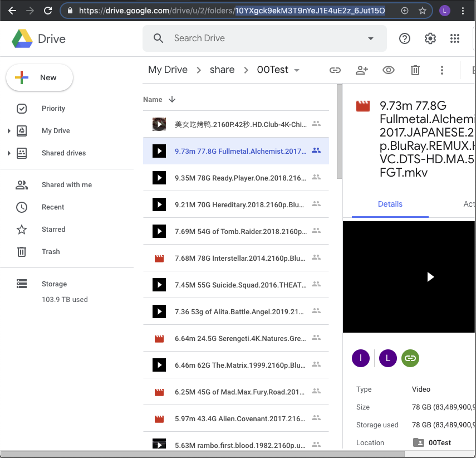
Task: Click the Get link icon in toolbar
Action: (x=335, y=70)
